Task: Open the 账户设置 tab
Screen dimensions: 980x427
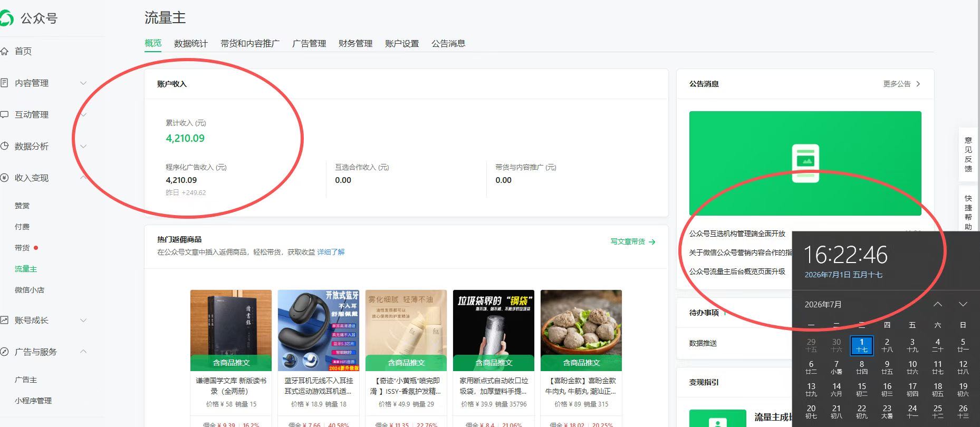Action: point(402,44)
